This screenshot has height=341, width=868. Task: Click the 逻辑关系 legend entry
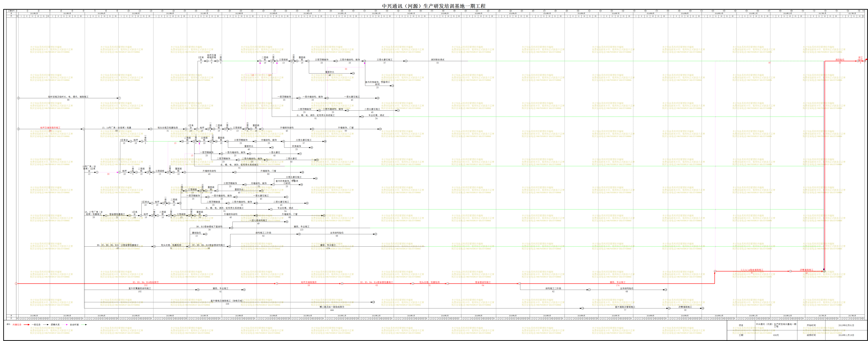coord(55,324)
